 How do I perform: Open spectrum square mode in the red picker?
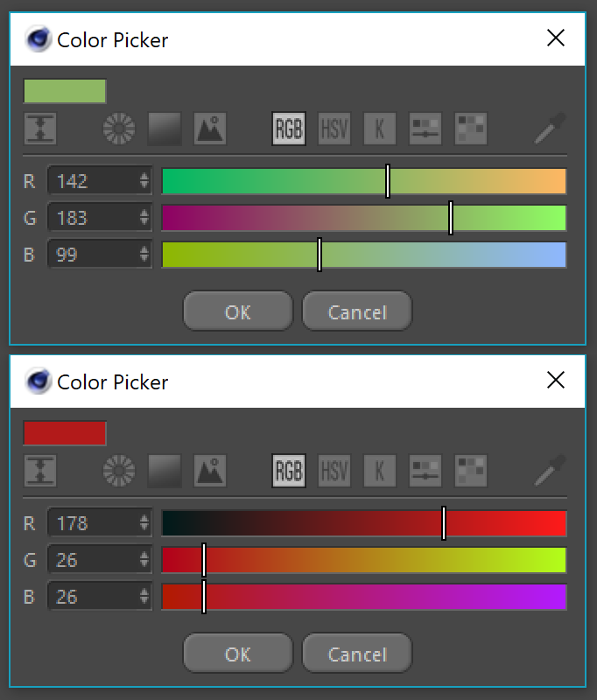point(165,471)
